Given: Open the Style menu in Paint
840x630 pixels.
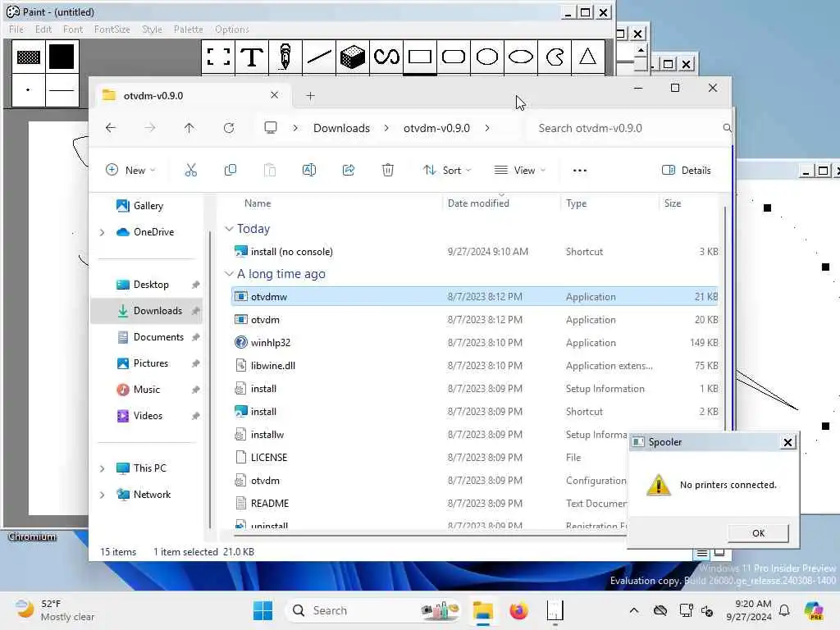Looking at the screenshot, I should (x=152, y=30).
